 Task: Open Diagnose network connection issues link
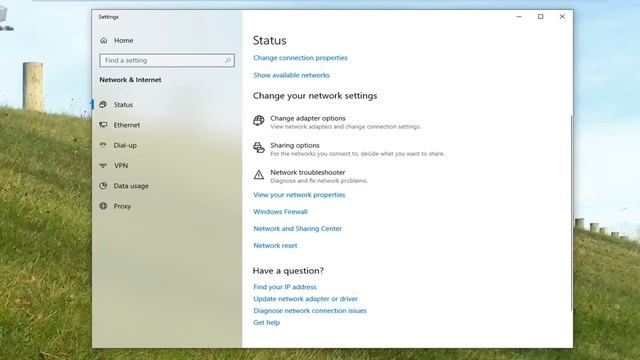[310, 311]
